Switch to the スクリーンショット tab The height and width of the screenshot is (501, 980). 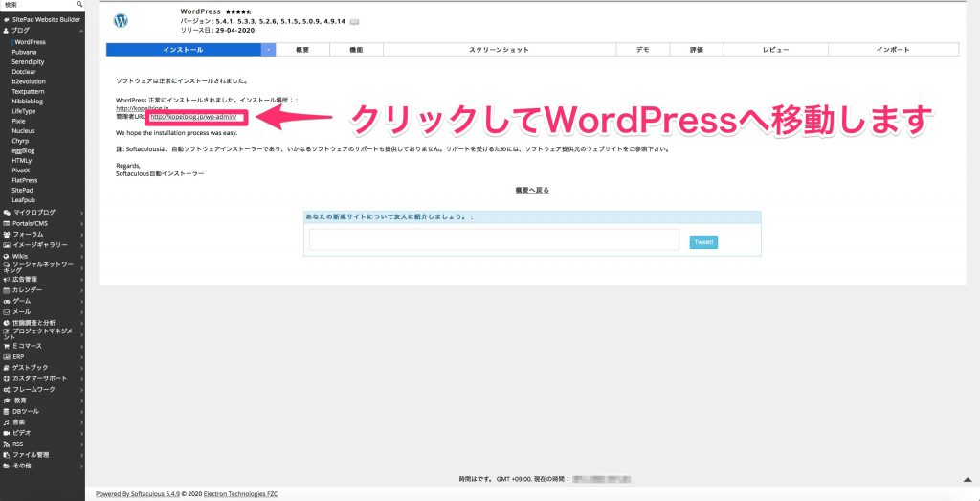498,49
